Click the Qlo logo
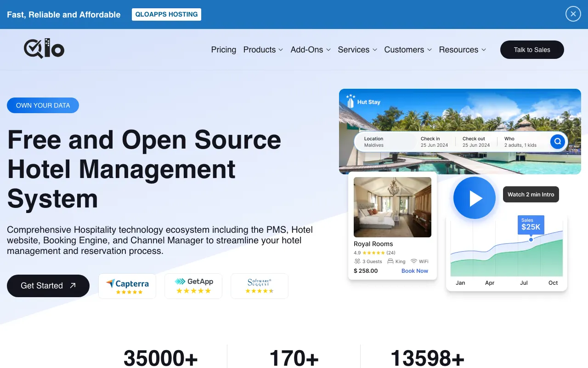Image resolution: width=588 pixels, height=368 pixels. (44, 48)
